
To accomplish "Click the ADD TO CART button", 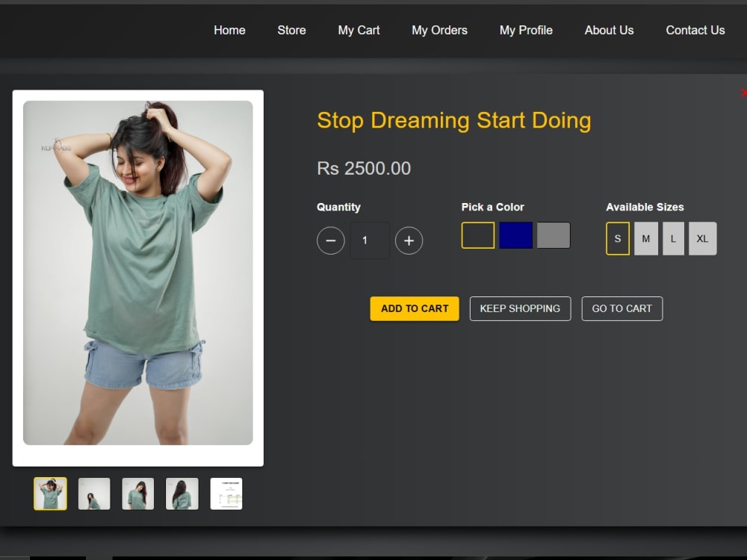I will point(415,308).
